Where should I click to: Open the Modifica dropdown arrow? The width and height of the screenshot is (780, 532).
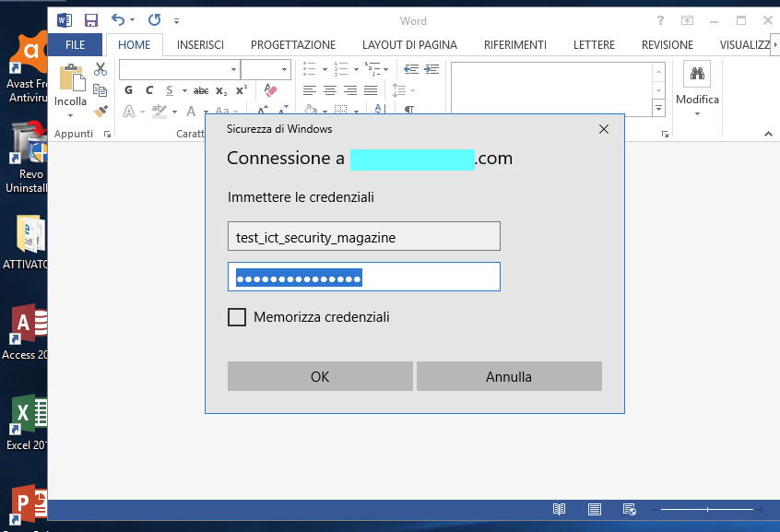tap(697, 114)
